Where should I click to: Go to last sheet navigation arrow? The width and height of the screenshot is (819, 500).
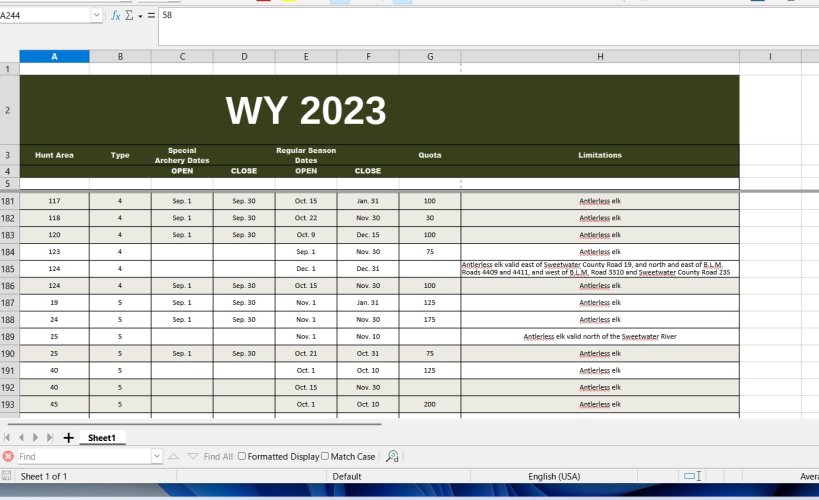50,438
